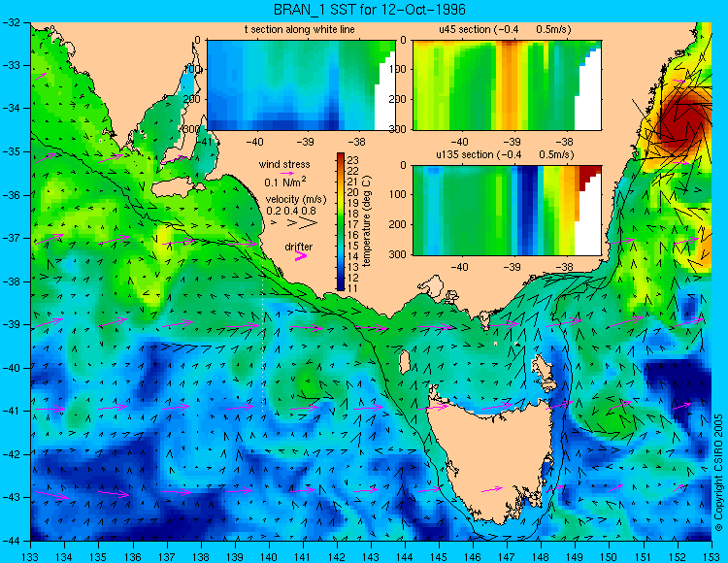This screenshot has height=563, width=728.
Task: Click the '-32' latitude axis label
Action: [11, 22]
